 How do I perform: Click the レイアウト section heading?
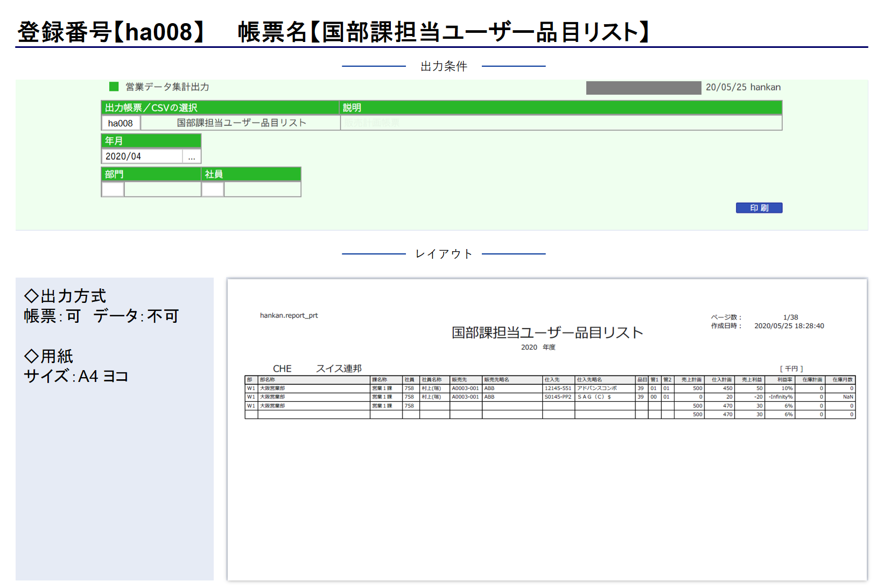(x=444, y=254)
